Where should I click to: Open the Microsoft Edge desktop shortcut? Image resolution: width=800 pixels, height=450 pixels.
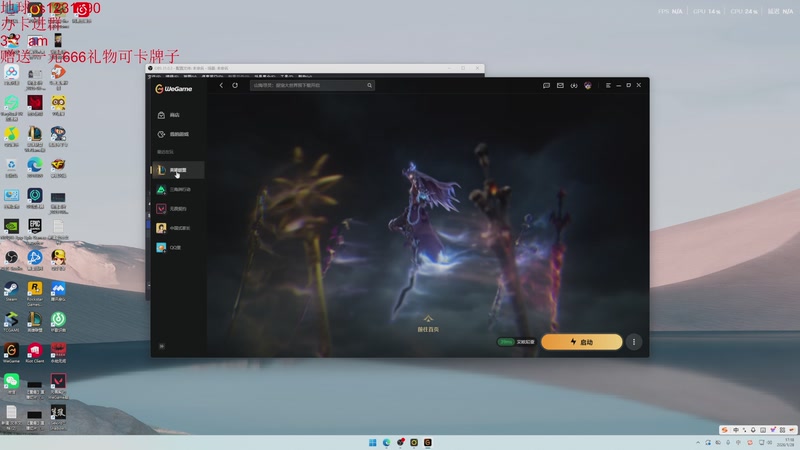click(35, 168)
